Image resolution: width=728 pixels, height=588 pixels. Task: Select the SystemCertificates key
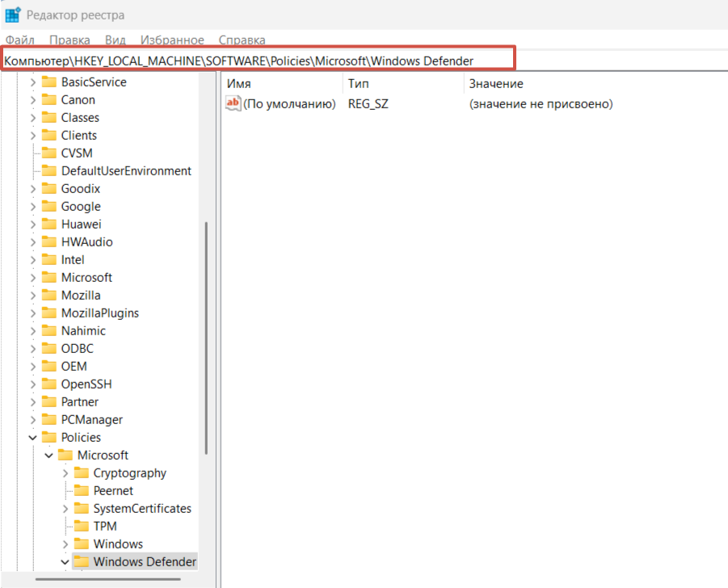tap(142, 509)
